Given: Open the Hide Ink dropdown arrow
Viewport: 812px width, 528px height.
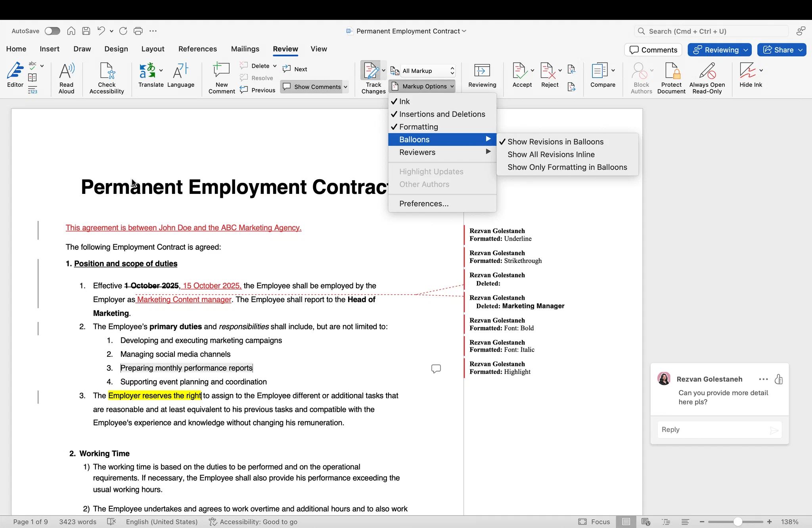Looking at the screenshot, I should pos(761,70).
